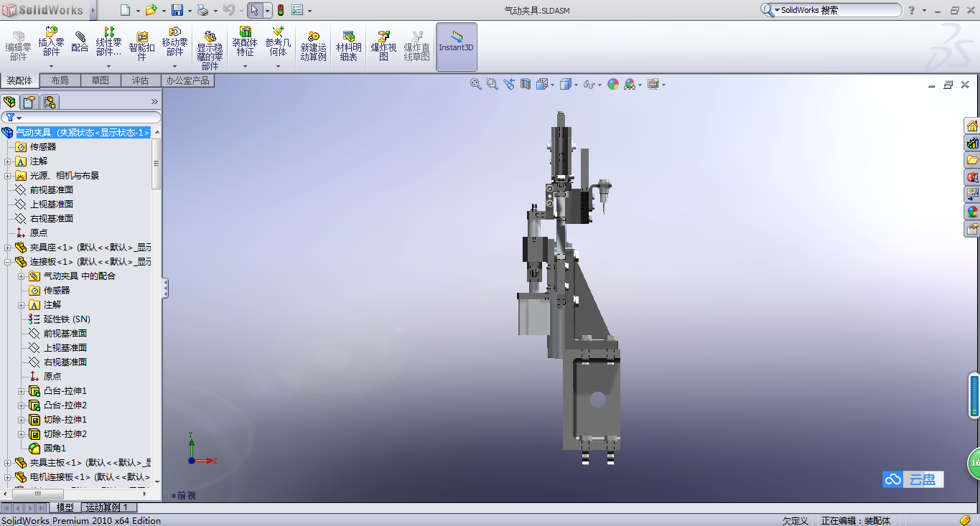Switch to 草图 (Sketch) tab

101,80
